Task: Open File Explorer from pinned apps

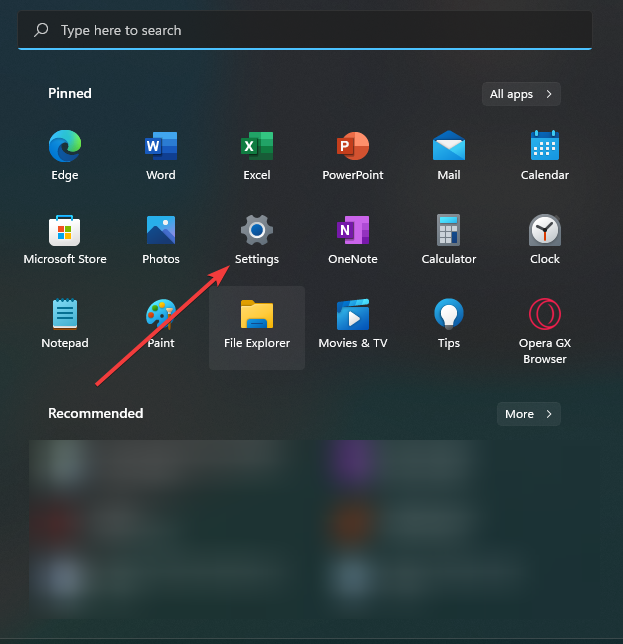Action: [x=257, y=328]
